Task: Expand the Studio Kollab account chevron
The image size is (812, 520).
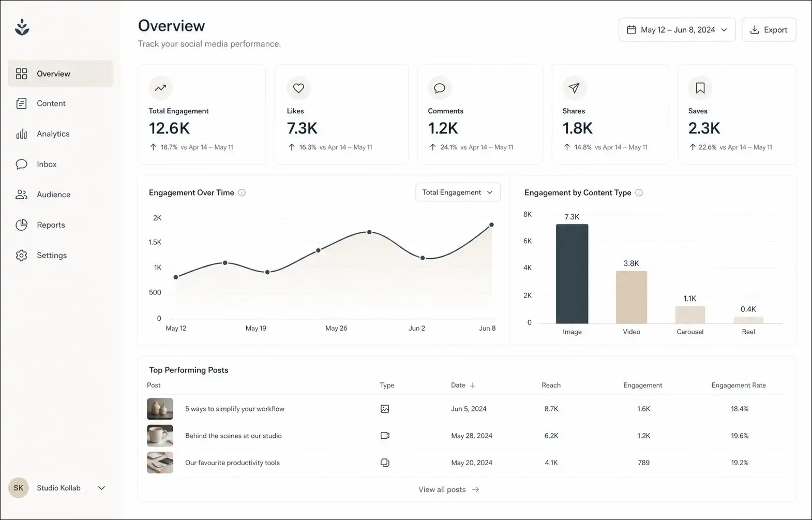Action: [101, 488]
